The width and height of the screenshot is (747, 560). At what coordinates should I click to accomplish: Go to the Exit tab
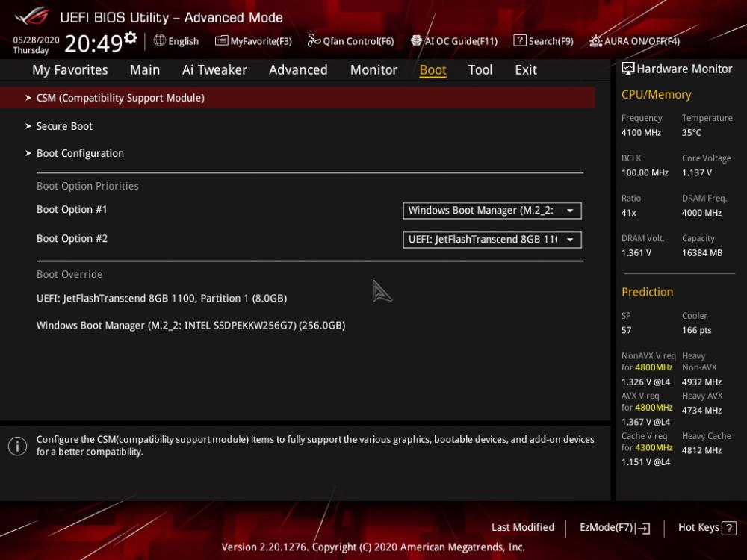pyautogui.click(x=526, y=70)
